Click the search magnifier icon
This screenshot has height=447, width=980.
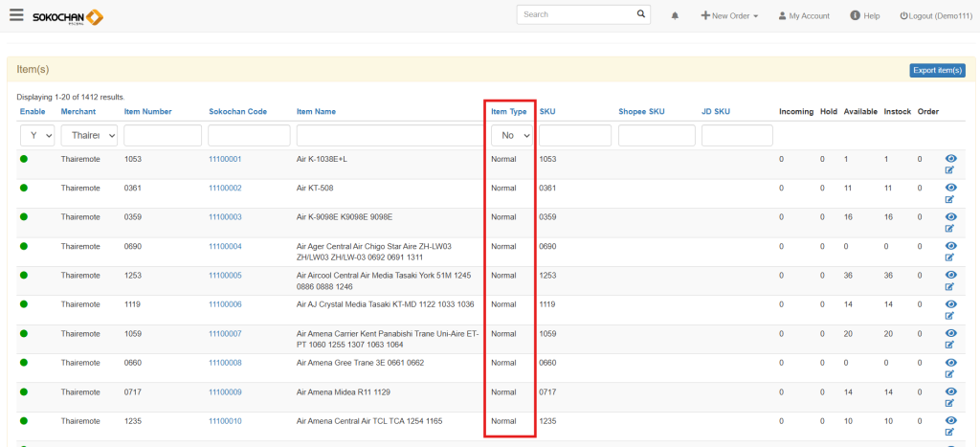click(x=641, y=15)
